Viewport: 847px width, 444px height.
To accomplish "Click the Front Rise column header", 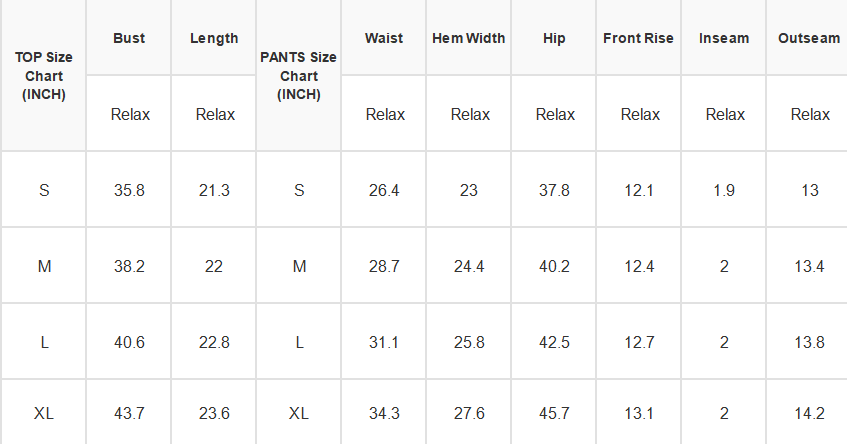I will click(638, 38).
